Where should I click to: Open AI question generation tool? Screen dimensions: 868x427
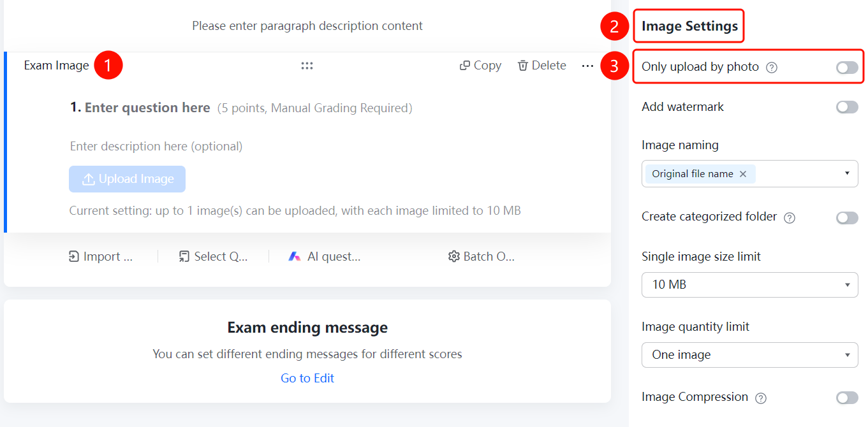324,256
